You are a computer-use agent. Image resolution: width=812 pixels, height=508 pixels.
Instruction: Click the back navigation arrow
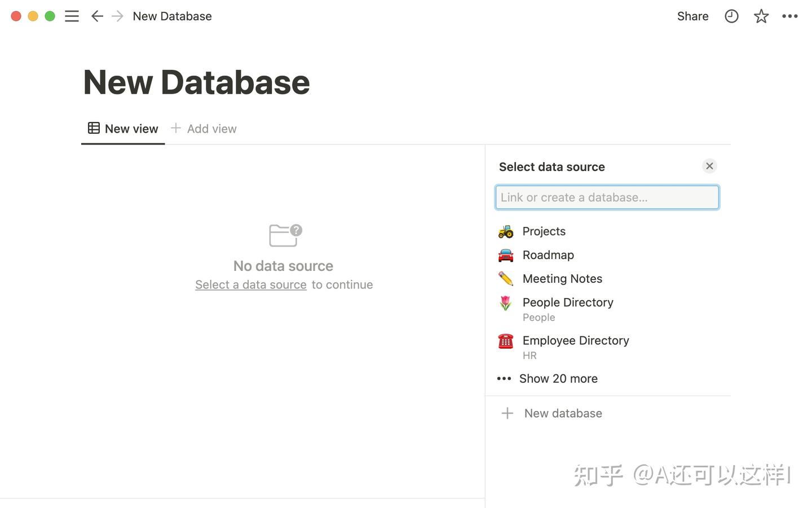coord(96,16)
